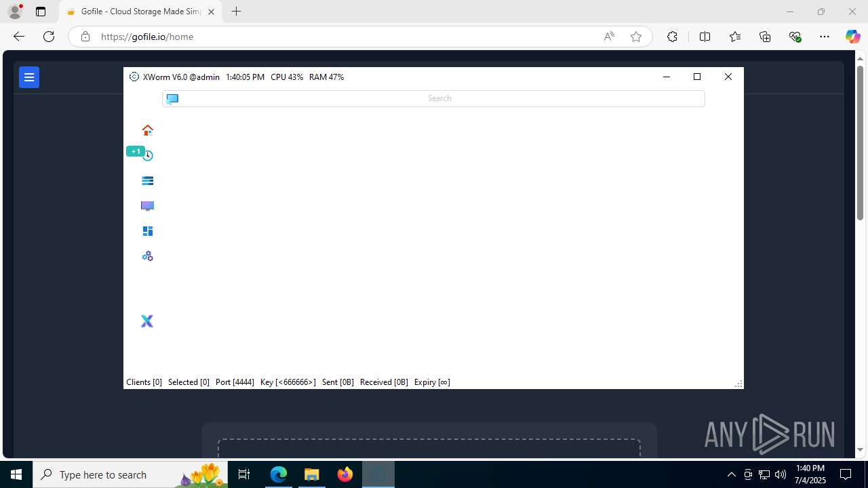Maximize the XWorm window

pyautogui.click(x=697, y=77)
